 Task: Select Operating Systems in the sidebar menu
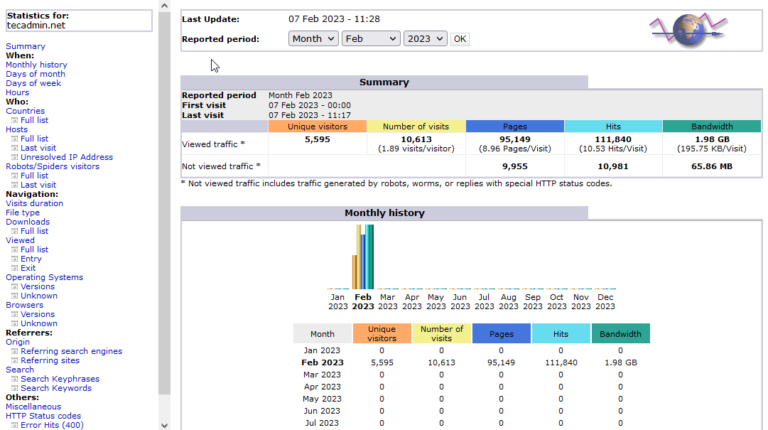(44, 277)
